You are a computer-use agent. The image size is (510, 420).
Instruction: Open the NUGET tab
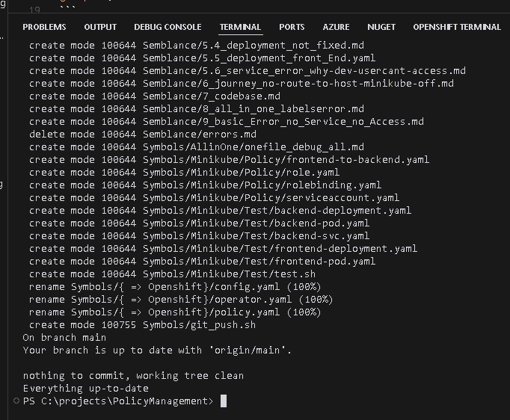point(381,27)
